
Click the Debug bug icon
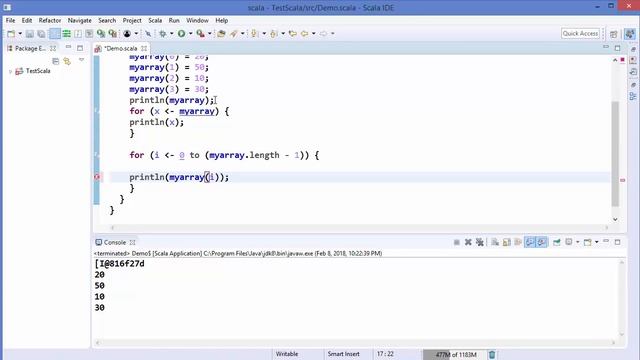tap(162, 33)
